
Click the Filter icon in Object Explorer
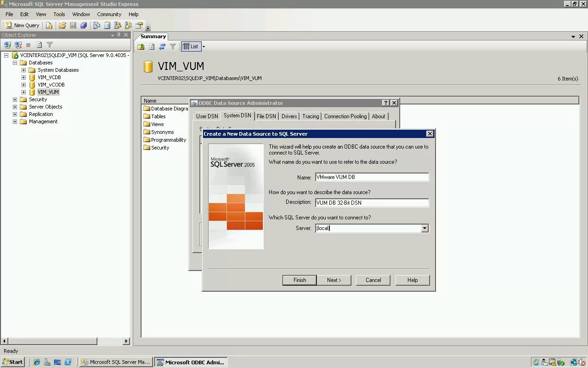tap(50, 45)
